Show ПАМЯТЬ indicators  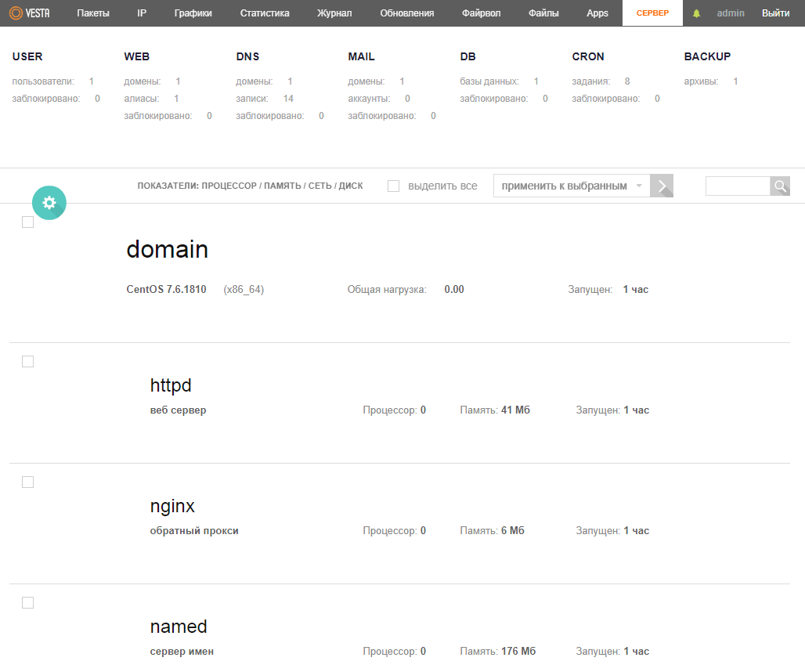click(283, 186)
